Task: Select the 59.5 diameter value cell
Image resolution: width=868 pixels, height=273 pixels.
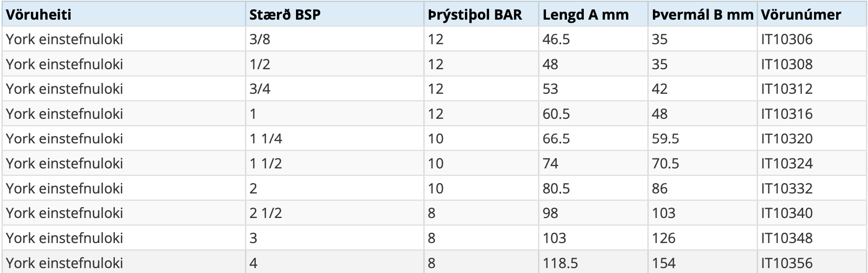Action: coord(665,138)
